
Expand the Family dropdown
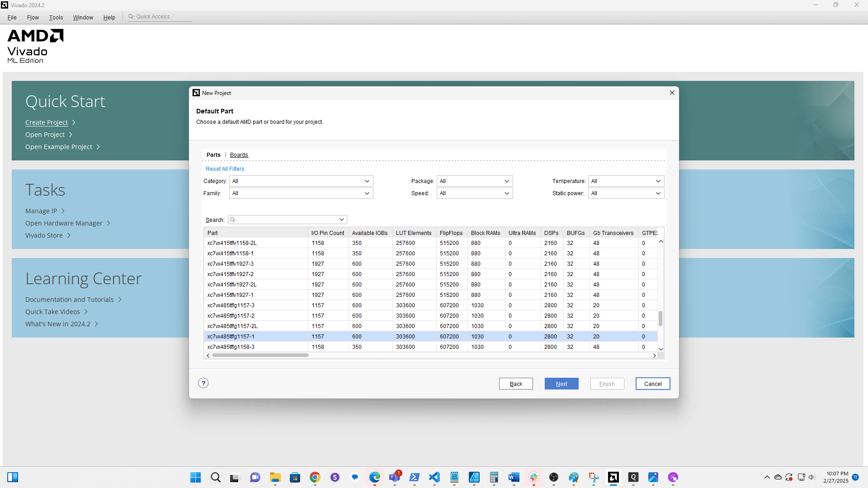(301, 193)
